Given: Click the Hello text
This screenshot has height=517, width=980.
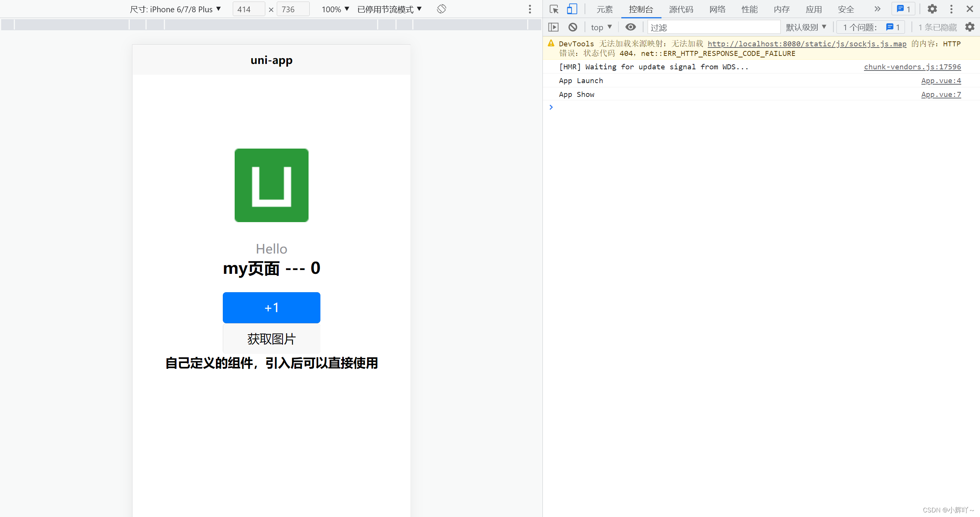Looking at the screenshot, I should 271,249.
